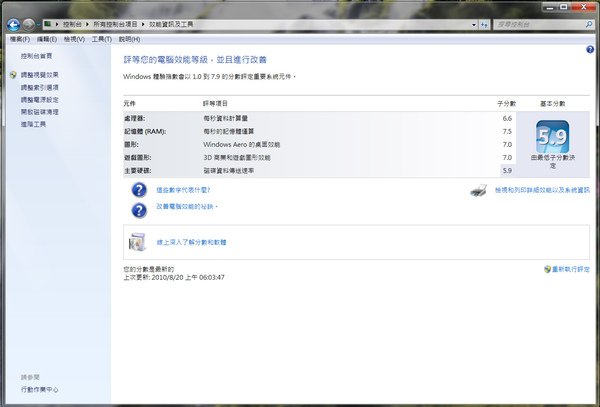This screenshot has width=600, height=407.
Task: Go to 控制台首頁 in the sidebar
Action: (x=36, y=56)
